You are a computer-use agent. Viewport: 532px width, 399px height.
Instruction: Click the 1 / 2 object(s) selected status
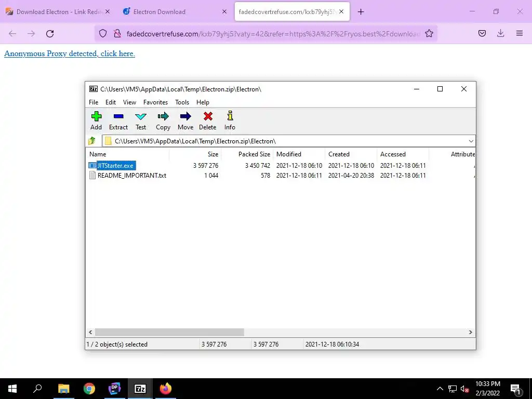pos(117,344)
